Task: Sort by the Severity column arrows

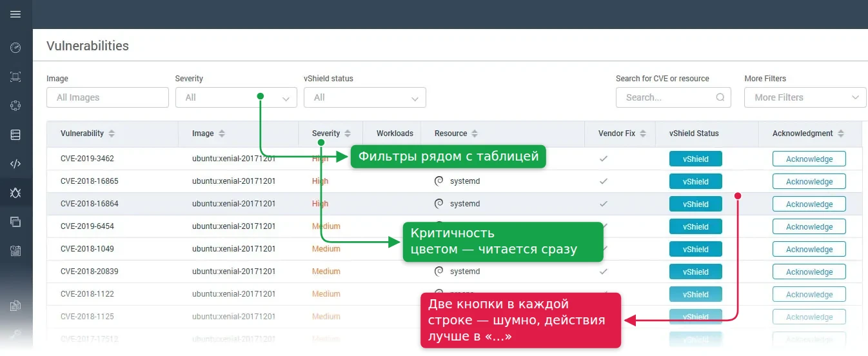Action: 348,133
